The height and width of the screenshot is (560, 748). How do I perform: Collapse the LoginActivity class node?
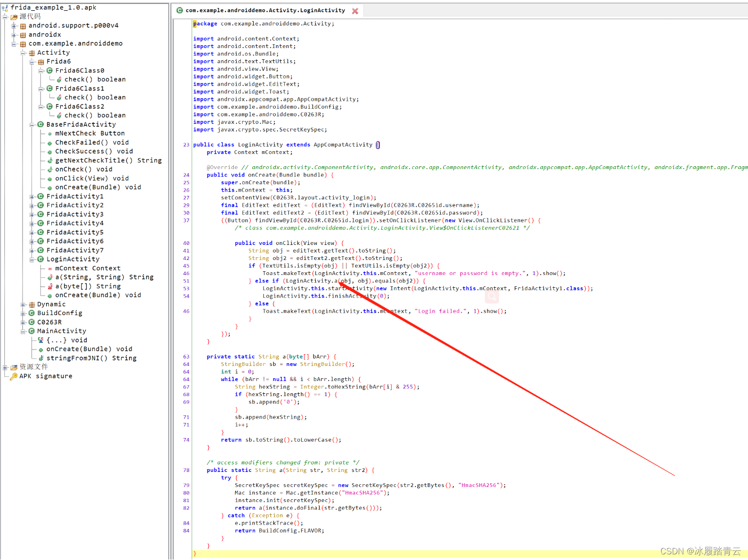(32, 259)
